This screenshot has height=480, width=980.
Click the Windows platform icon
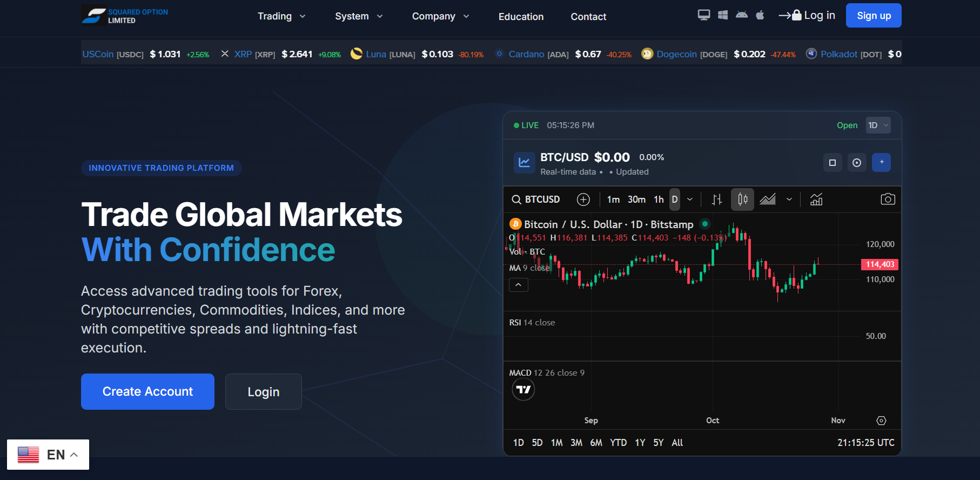coord(723,15)
